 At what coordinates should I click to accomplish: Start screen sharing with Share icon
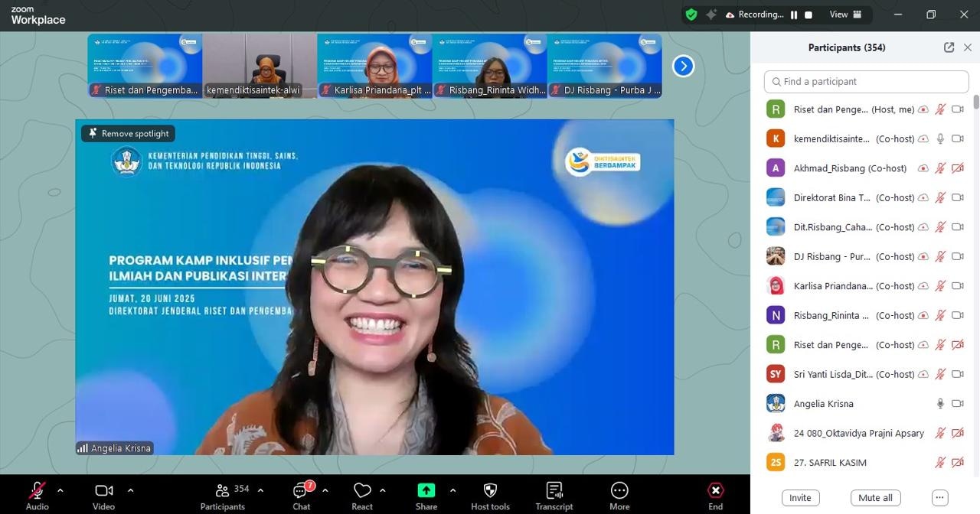coord(426,491)
